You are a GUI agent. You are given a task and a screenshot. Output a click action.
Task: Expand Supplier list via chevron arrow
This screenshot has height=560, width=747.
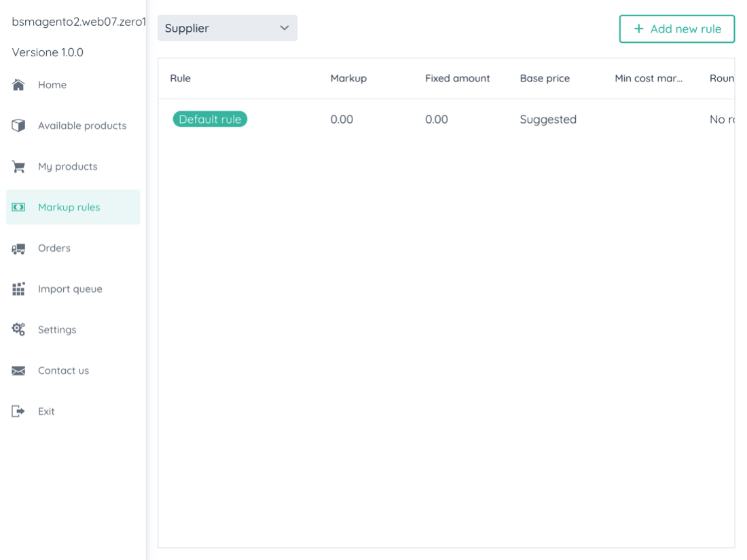tap(285, 28)
